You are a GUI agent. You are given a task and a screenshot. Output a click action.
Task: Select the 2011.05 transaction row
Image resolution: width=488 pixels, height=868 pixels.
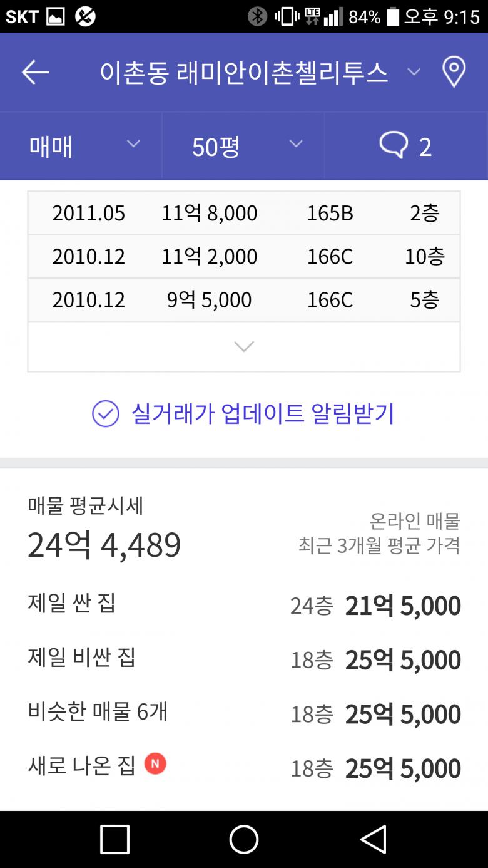coord(244,214)
